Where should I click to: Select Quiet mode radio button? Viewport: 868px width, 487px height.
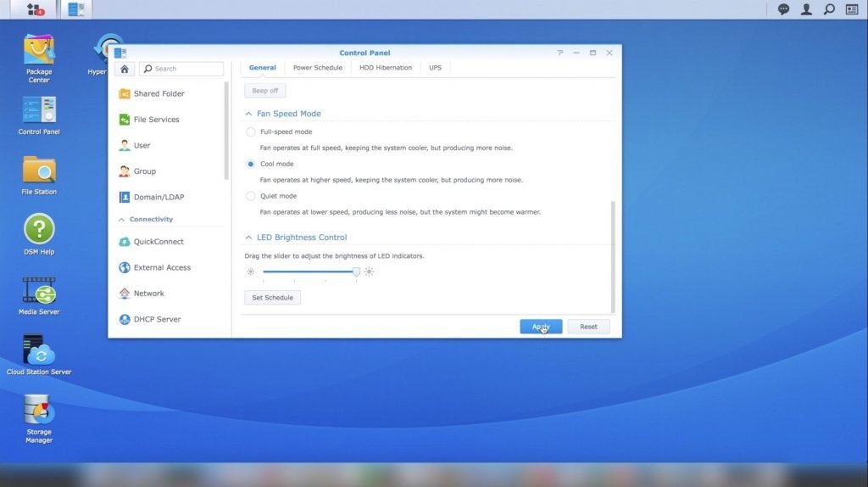tap(251, 196)
